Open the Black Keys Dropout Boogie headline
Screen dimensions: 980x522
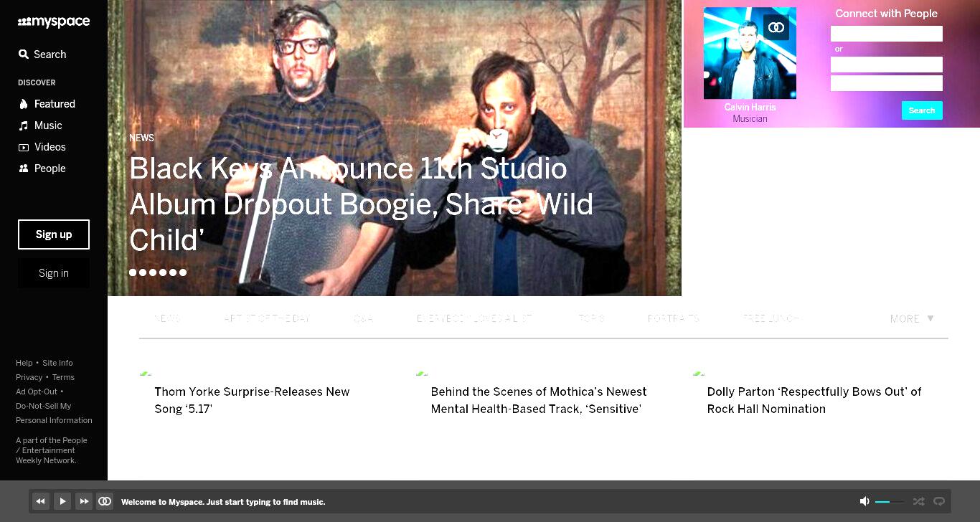(x=361, y=204)
